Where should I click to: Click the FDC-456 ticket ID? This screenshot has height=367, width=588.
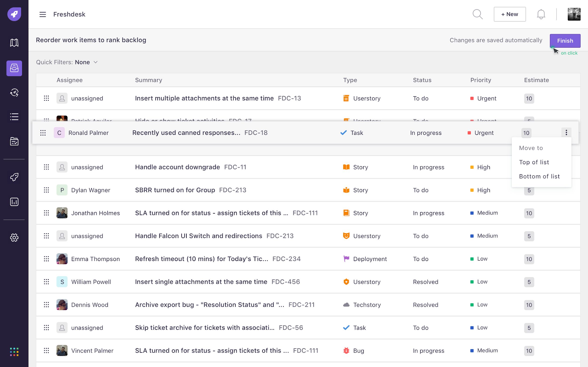(286, 282)
